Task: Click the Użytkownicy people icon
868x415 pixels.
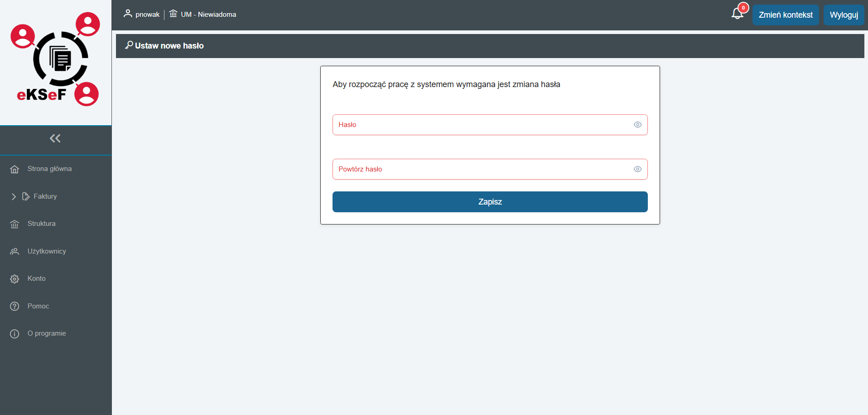Action: pyautogui.click(x=14, y=251)
